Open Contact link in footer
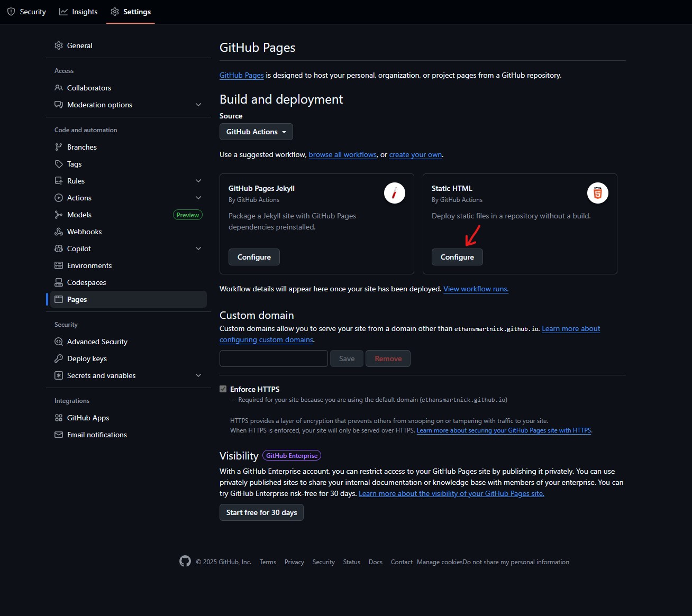Image resolution: width=692 pixels, height=616 pixels. coord(402,562)
